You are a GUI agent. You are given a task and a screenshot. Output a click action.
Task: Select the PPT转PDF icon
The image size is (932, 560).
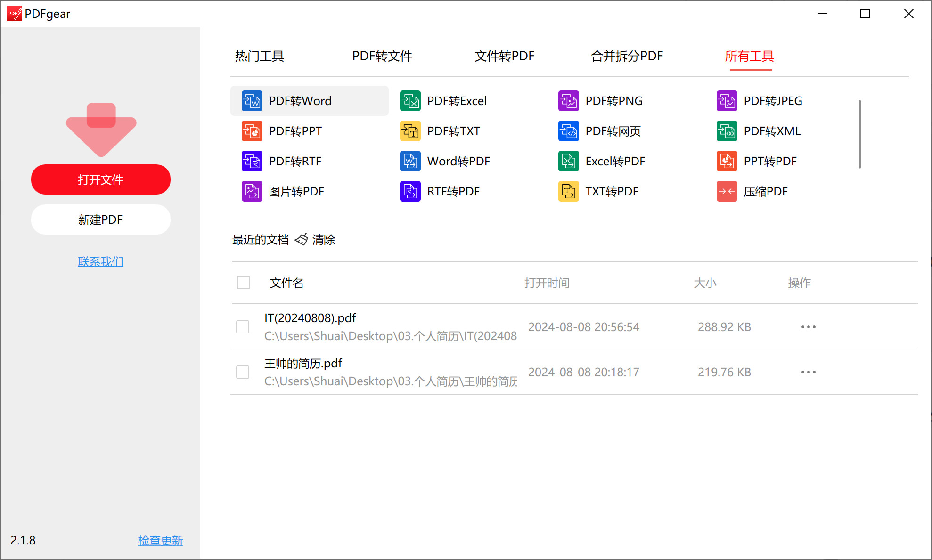click(727, 161)
